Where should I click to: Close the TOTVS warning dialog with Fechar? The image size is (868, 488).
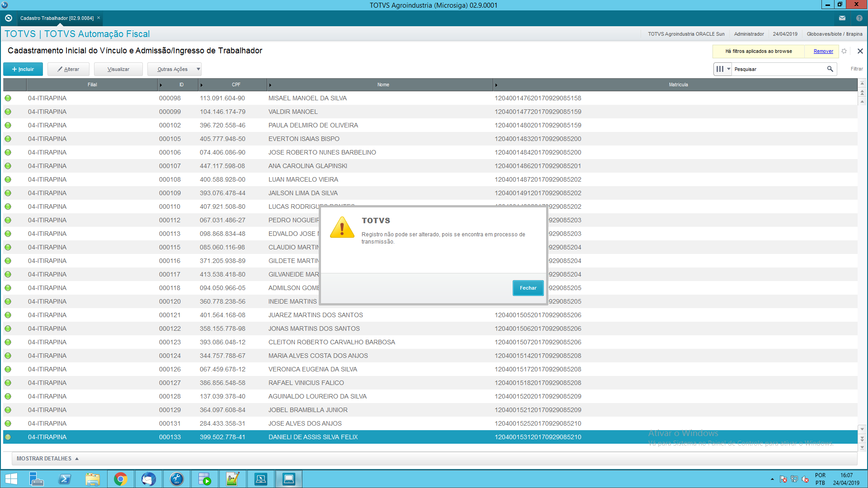coord(528,288)
